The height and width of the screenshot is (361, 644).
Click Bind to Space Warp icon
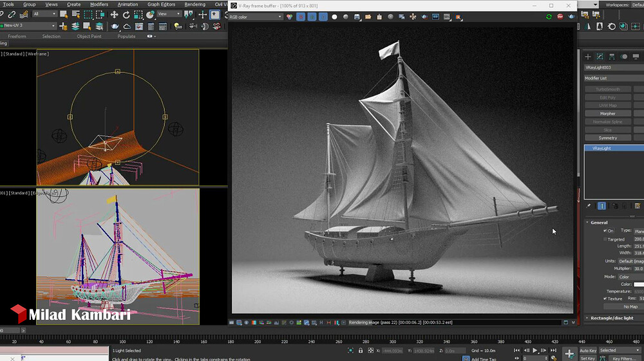pos(23,14)
